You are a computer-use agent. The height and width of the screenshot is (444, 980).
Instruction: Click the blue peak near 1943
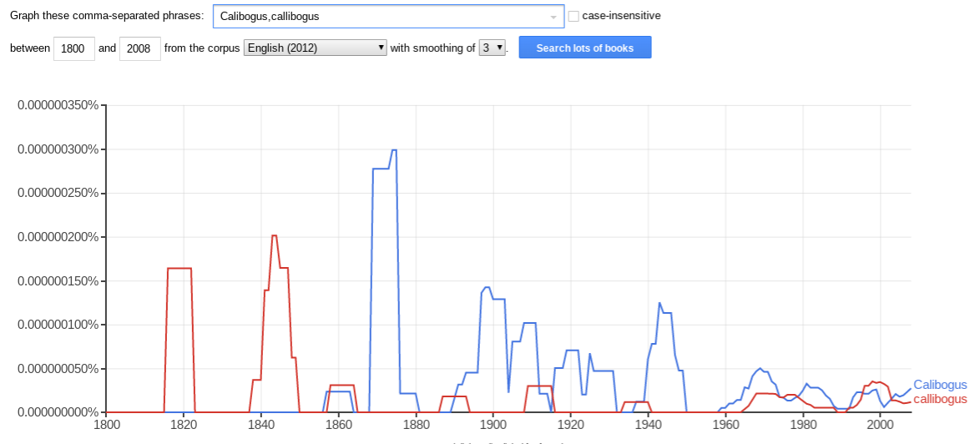click(x=659, y=303)
